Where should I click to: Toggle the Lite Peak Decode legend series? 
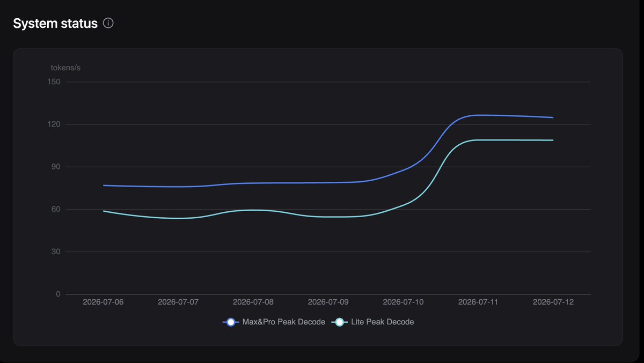[x=372, y=322]
